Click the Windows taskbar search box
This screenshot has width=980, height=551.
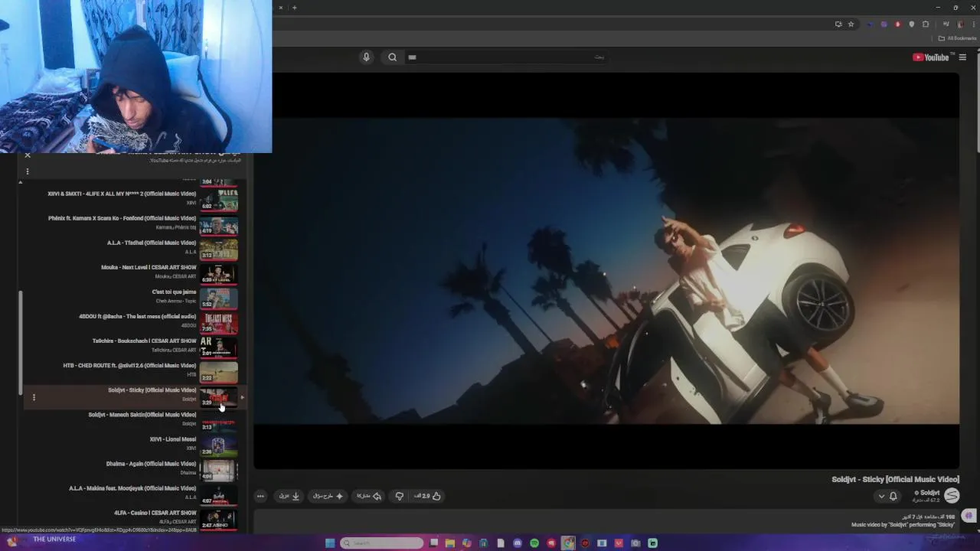coord(381,543)
